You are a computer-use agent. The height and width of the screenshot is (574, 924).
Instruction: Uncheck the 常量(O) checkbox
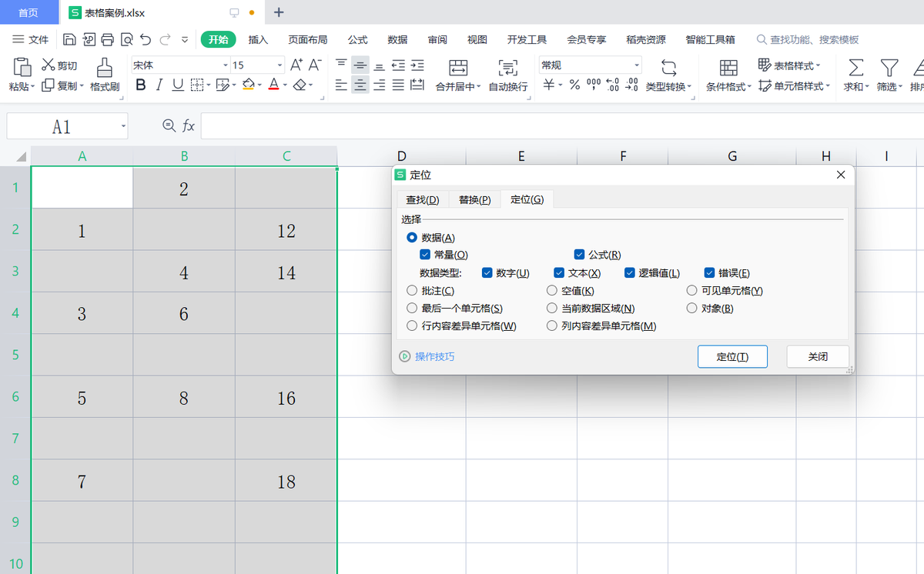425,255
